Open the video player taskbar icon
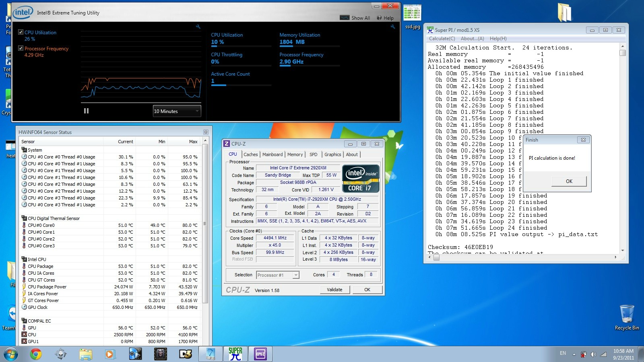 pyautogui.click(x=135, y=354)
